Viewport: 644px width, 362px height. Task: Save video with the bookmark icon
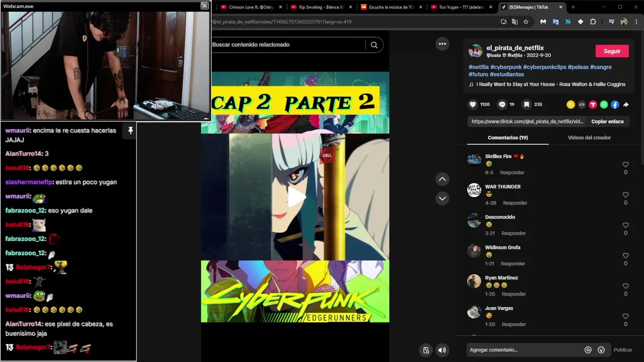coord(526,105)
